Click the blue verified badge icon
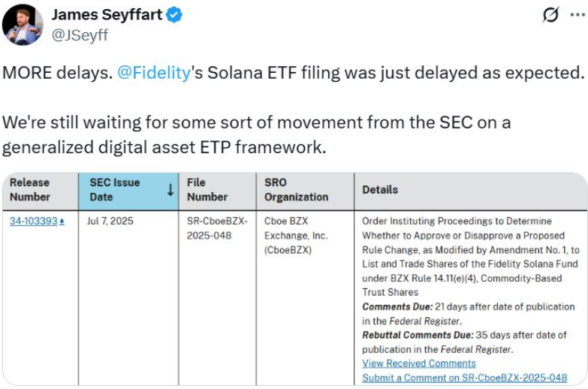588x389 pixels. click(x=173, y=15)
